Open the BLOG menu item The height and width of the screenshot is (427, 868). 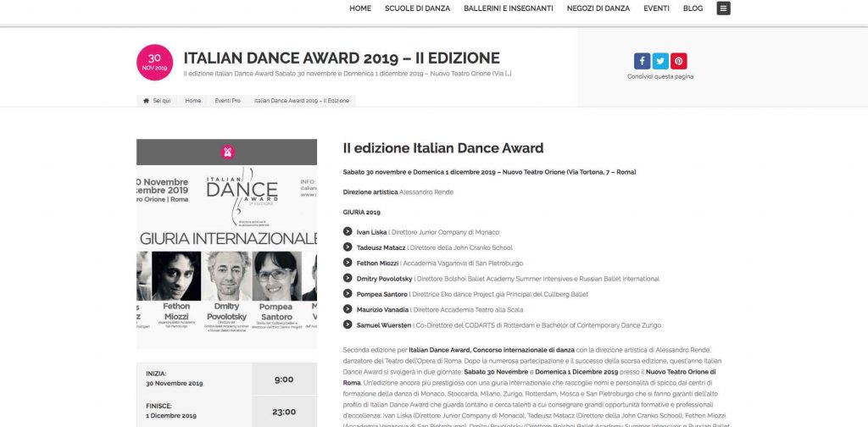pos(693,8)
